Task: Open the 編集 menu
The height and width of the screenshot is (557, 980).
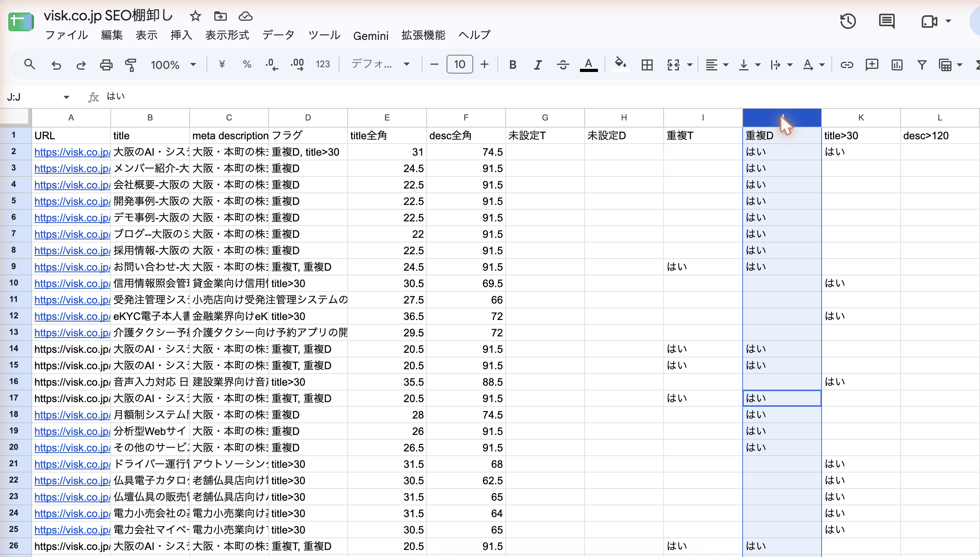Action: 112,35
